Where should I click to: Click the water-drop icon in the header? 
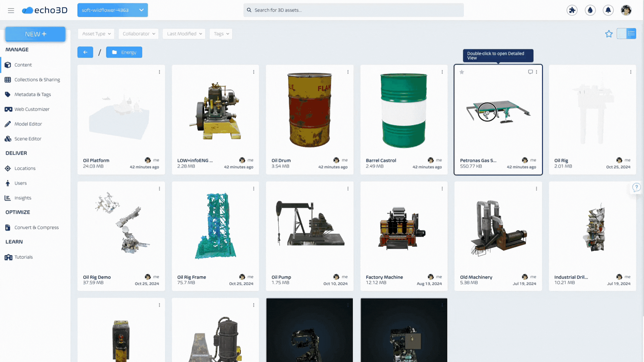(x=590, y=10)
